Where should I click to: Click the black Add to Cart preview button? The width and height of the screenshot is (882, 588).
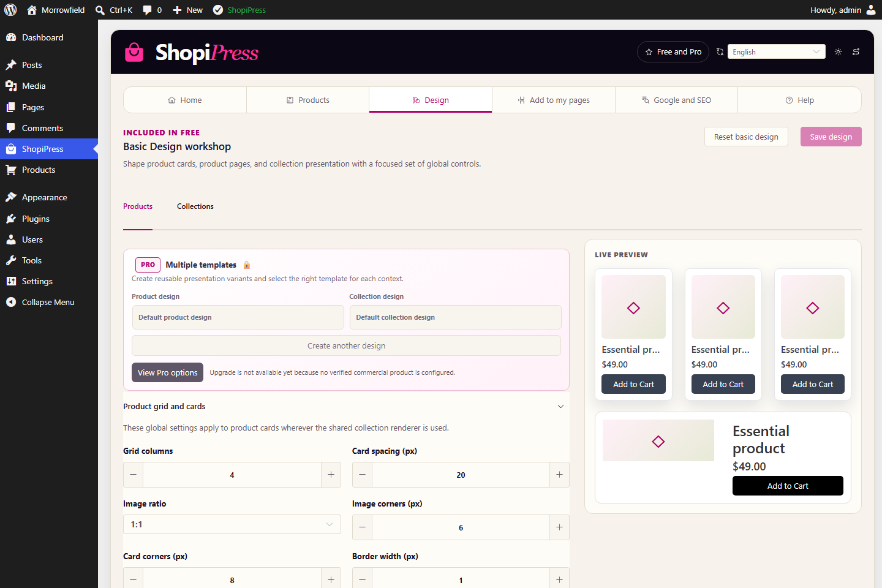[x=788, y=486]
